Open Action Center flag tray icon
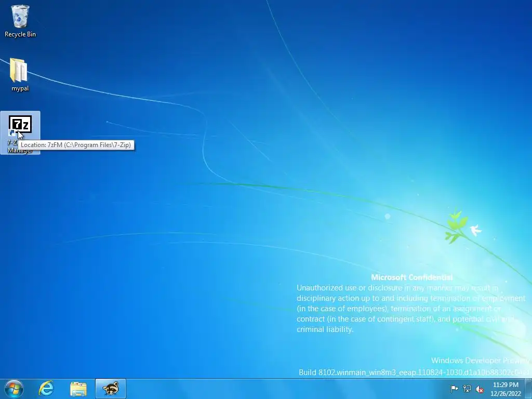 [454, 389]
